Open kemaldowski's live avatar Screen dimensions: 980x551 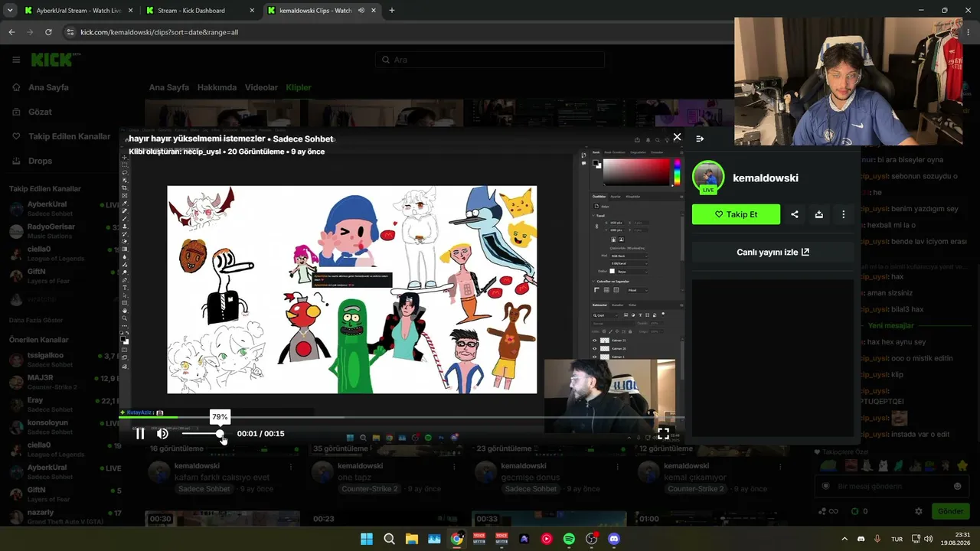708,177
